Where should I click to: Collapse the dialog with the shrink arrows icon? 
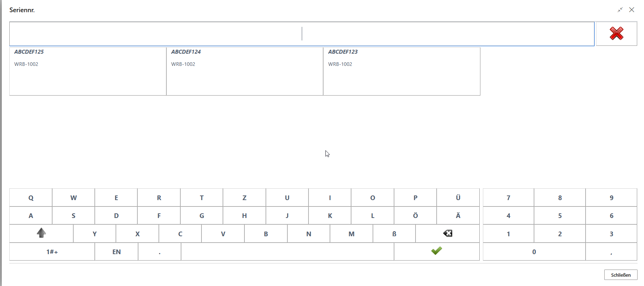coord(620,10)
